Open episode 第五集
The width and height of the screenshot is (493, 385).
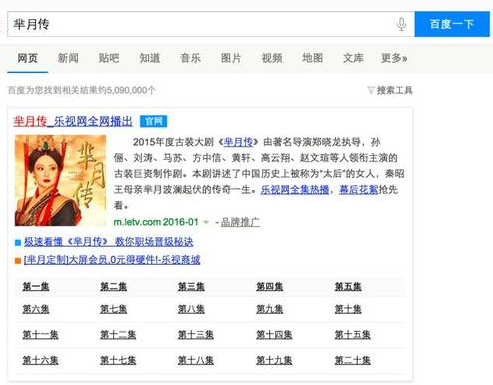click(348, 286)
